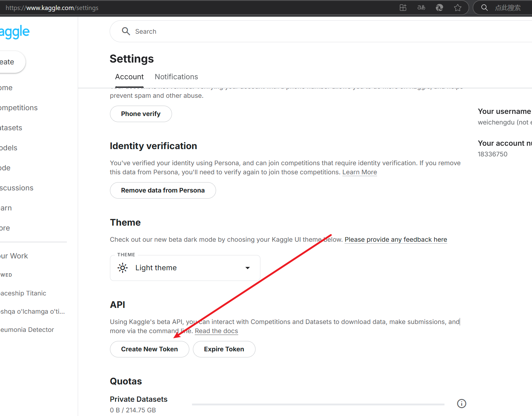This screenshot has height=416, width=532.
Task: Open Please provide any feedback here link
Action: click(x=396, y=240)
